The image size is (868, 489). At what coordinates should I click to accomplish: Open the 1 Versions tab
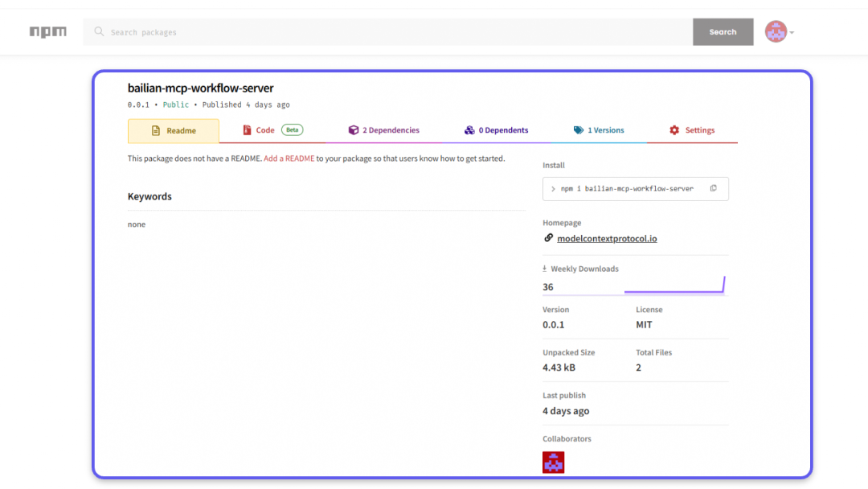pos(599,130)
